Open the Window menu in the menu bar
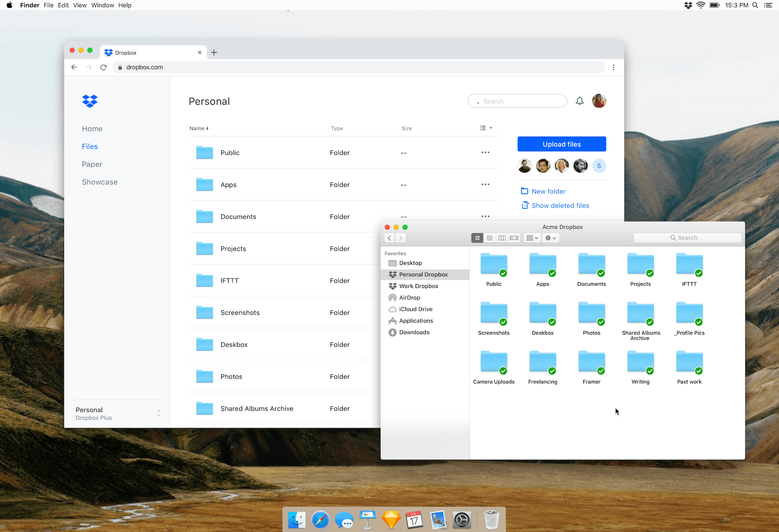The width and height of the screenshot is (779, 532). pos(103,5)
